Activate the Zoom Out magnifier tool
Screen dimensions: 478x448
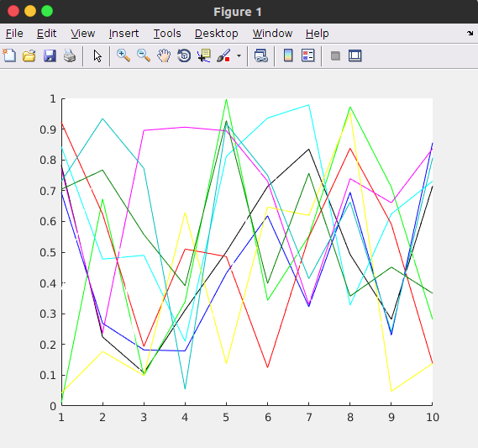coord(144,55)
